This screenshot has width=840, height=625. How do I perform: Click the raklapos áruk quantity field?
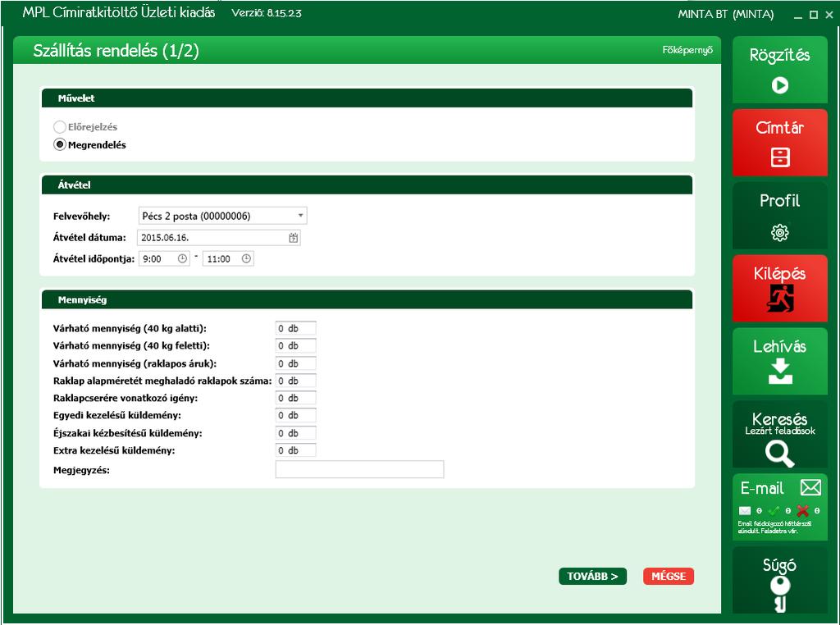click(x=295, y=363)
